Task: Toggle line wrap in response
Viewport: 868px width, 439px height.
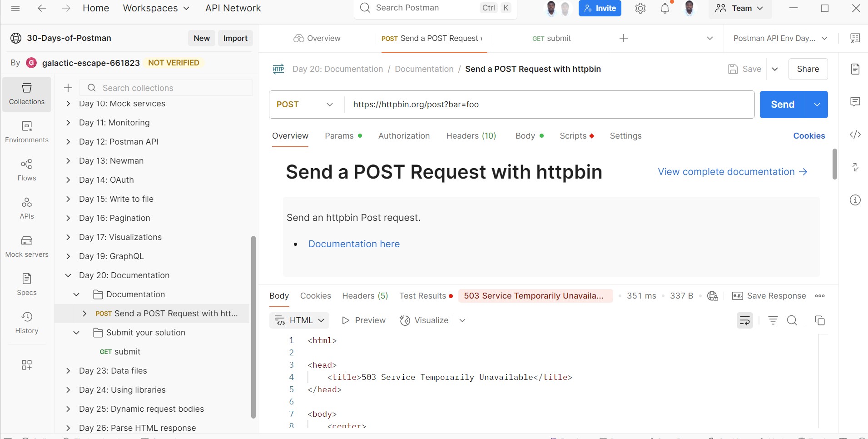Action: point(745,320)
